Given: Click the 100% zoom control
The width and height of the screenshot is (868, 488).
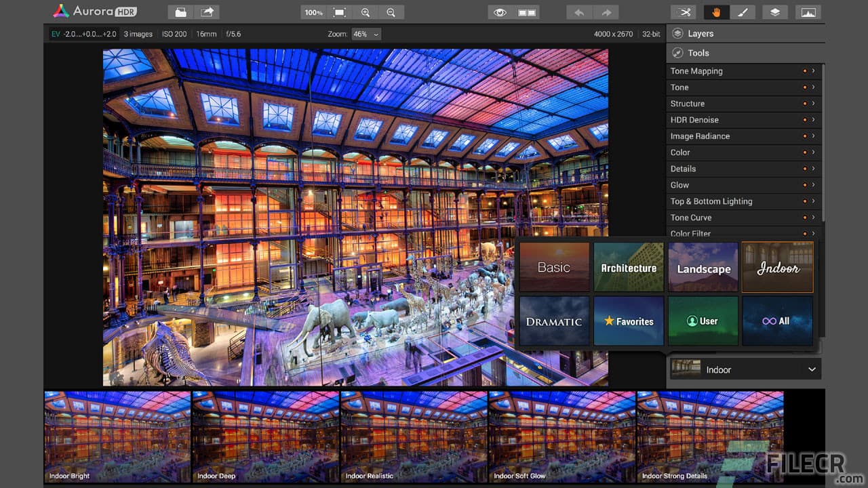Looking at the screenshot, I should point(313,12).
